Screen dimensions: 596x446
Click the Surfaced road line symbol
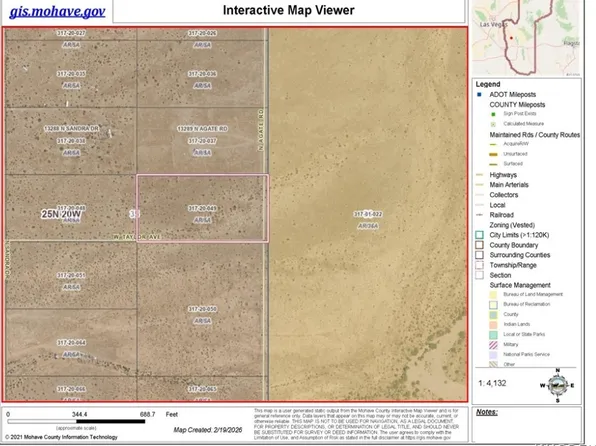(x=493, y=164)
